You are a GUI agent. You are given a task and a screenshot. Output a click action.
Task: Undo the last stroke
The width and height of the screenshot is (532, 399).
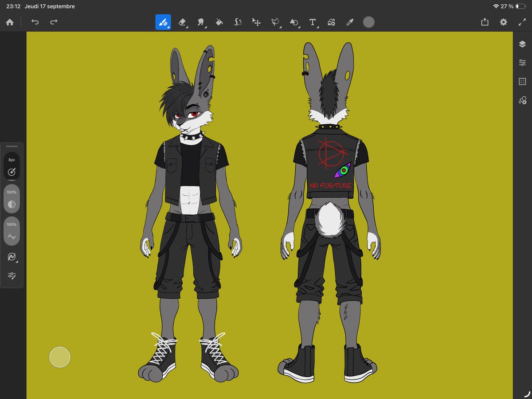coord(35,22)
